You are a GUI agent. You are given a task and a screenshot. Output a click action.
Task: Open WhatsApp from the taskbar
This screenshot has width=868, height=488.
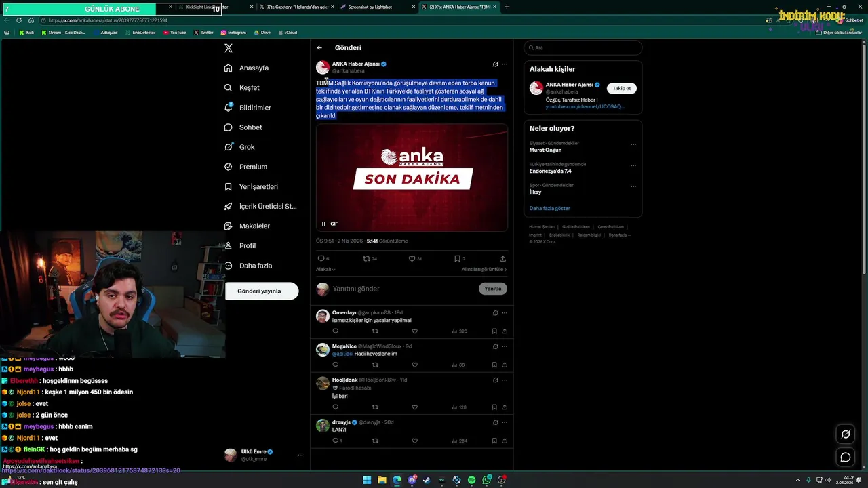[486, 480]
